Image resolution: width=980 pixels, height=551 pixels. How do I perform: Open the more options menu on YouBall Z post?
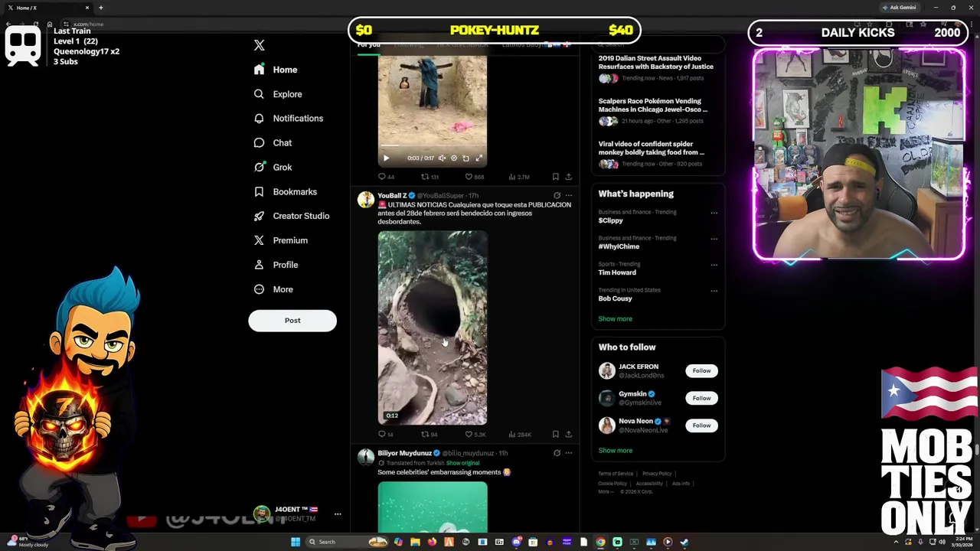(x=568, y=196)
